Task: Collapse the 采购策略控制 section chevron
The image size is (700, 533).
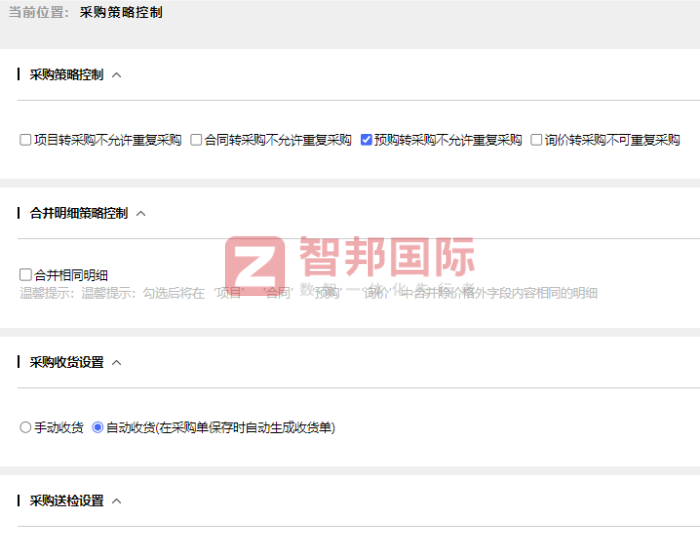Action: pos(117,75)
